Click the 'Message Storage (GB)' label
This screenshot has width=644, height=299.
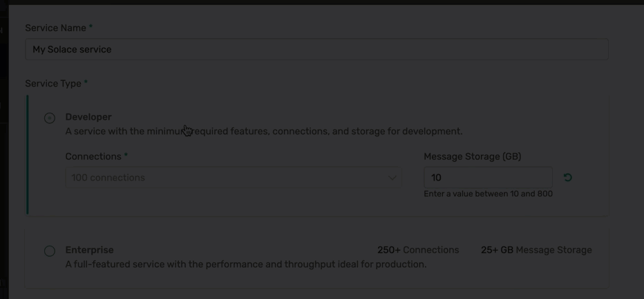pos(472,157)
